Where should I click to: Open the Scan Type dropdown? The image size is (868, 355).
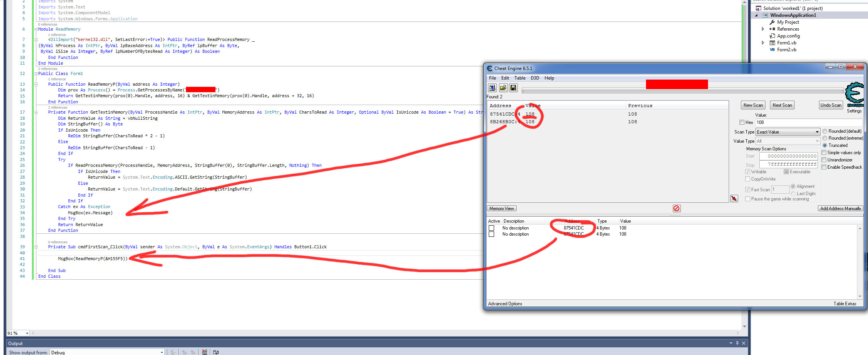[788, 132]
